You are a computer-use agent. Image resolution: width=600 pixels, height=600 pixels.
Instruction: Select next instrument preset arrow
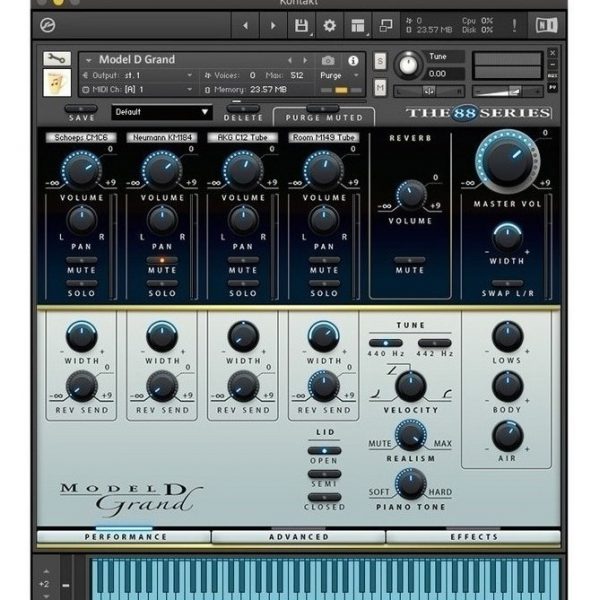(x=305, y=60)
